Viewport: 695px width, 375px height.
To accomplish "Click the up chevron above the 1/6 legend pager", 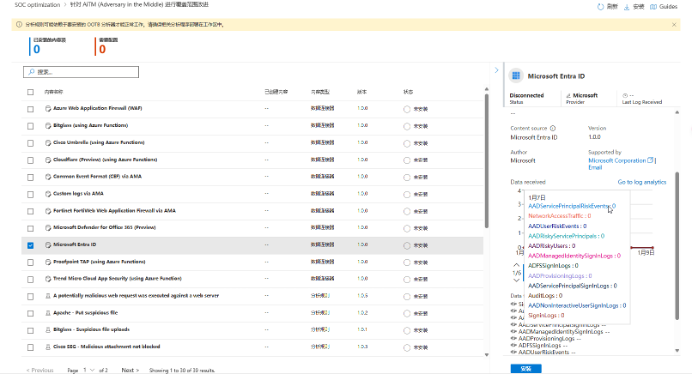I will click(516, 265).
